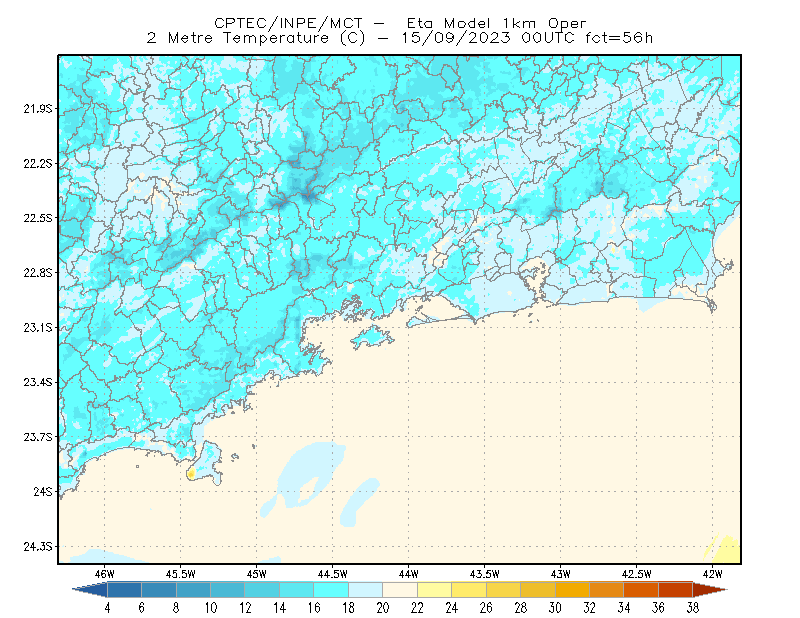Select the 45.5W longitude axis label
Viewport: 800px width, 618px height.
point(181,574)
